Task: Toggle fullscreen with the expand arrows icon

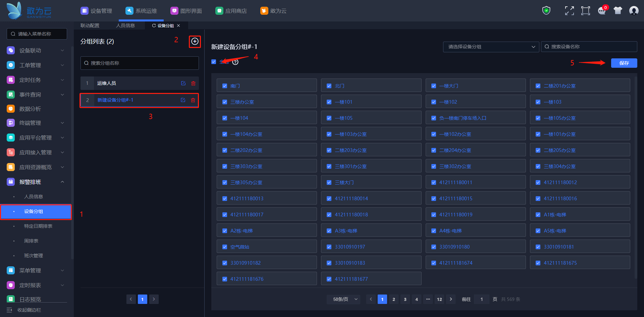Action: point(569,11)
